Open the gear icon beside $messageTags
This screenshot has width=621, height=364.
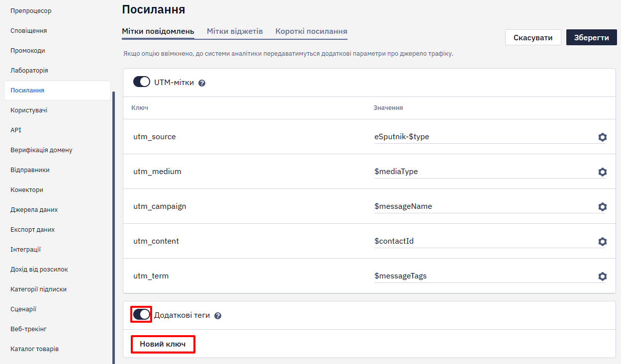[602, 276]
